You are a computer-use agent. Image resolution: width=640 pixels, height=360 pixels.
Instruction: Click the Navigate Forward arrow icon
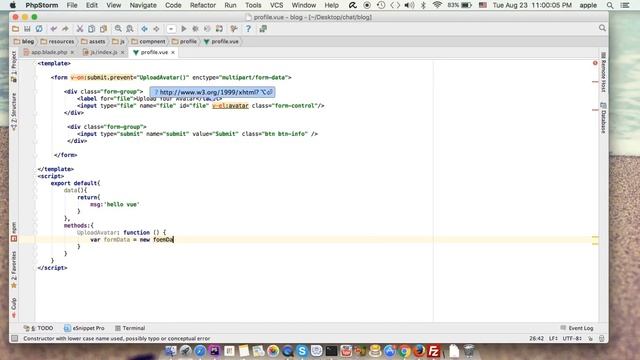(x=156, y=29)
